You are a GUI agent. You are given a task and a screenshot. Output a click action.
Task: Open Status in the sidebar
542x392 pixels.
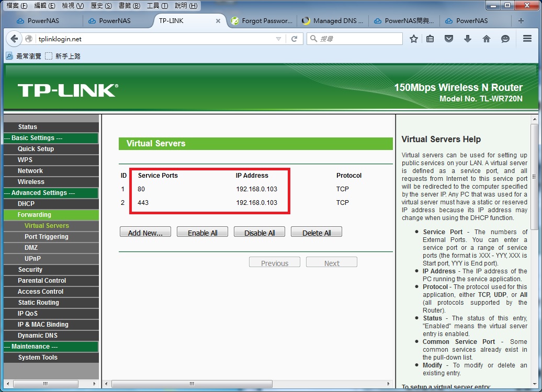51,127
